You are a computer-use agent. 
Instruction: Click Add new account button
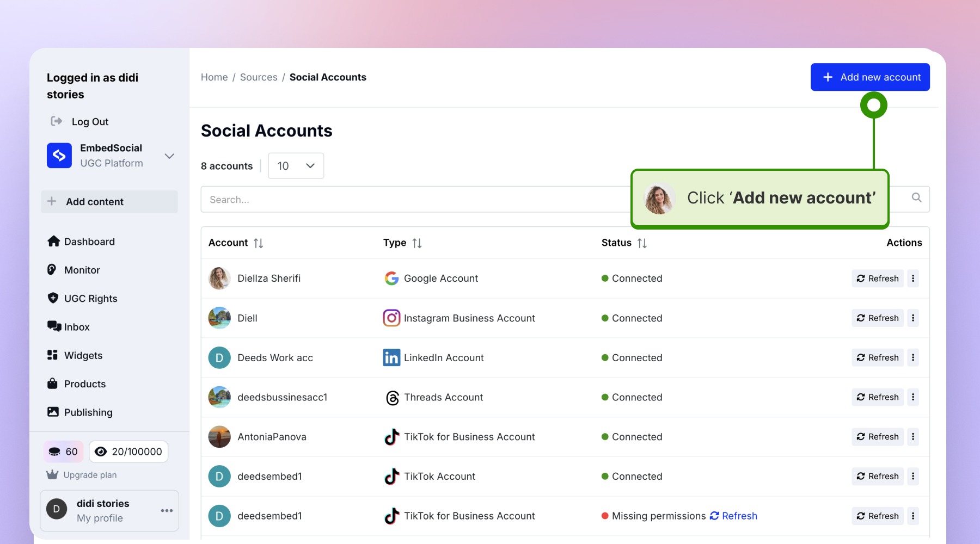pos(870,77)
